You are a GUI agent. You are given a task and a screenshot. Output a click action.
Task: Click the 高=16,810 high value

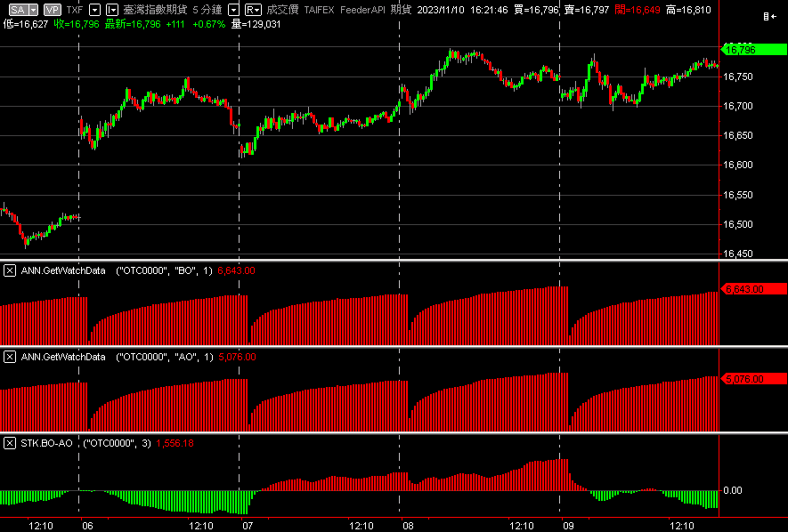(689, 10)
